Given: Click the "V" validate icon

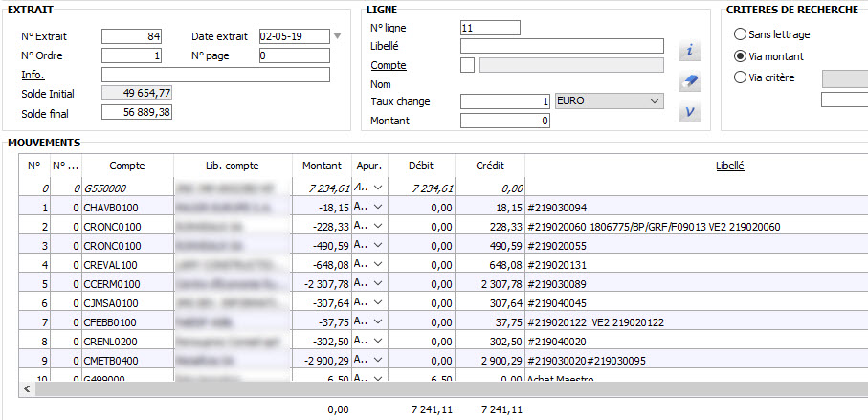Looking at the screenshot, I should (x=690, y=113).
